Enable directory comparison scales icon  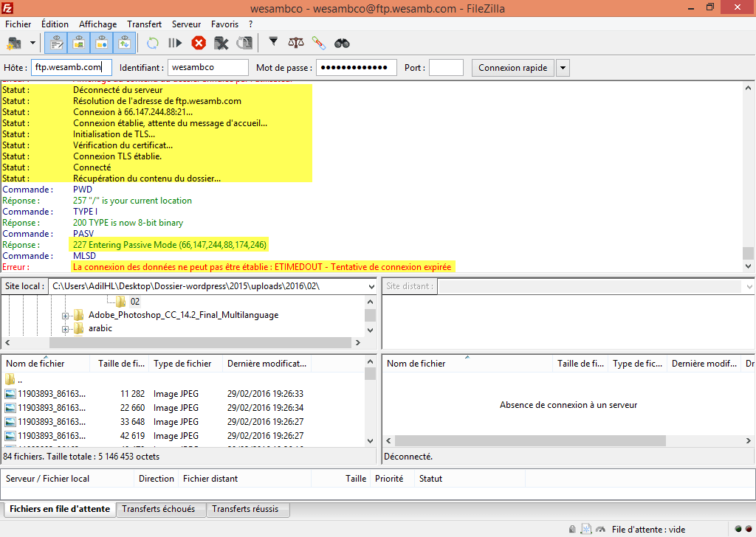296,43
